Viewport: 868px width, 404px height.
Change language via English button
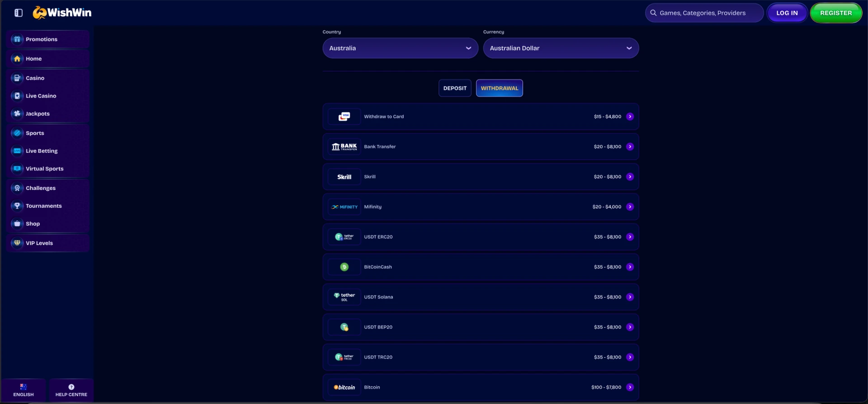(x=24, y=390)
